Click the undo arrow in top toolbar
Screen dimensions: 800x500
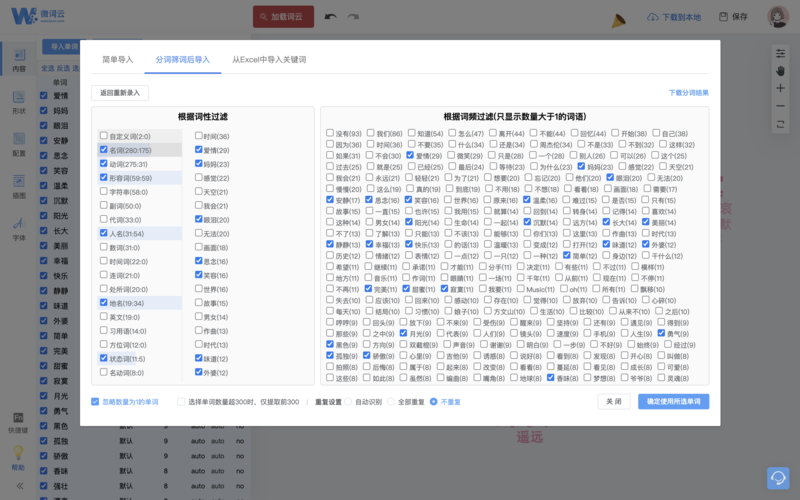pos(331,17)
